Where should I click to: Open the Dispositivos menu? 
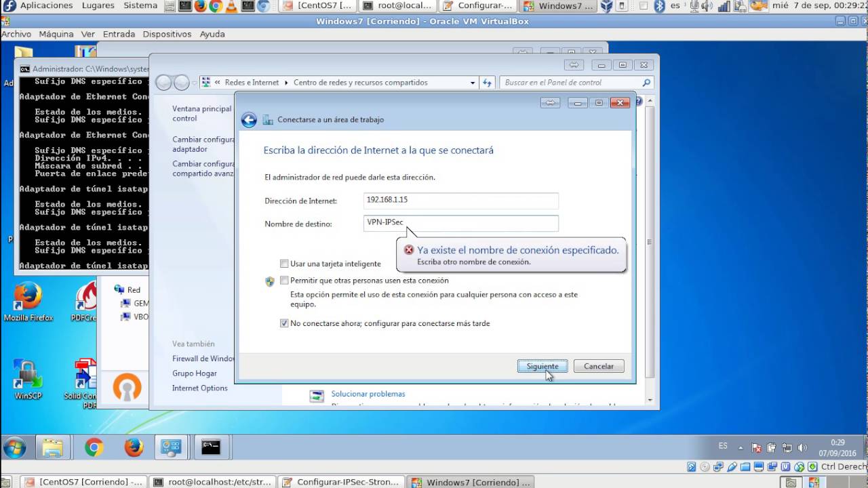[x=168, y=34]
